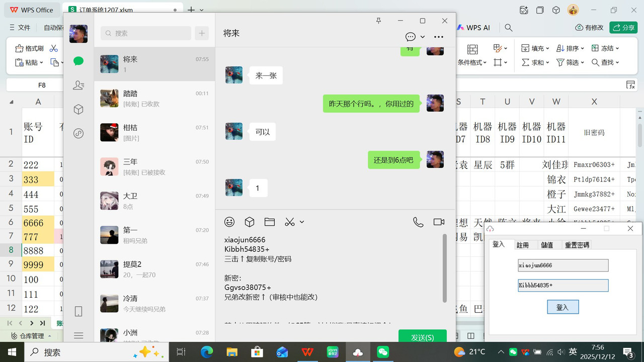
Task: Open the 粘贴 paste dropdown arrow
Action: click(41, 62)
